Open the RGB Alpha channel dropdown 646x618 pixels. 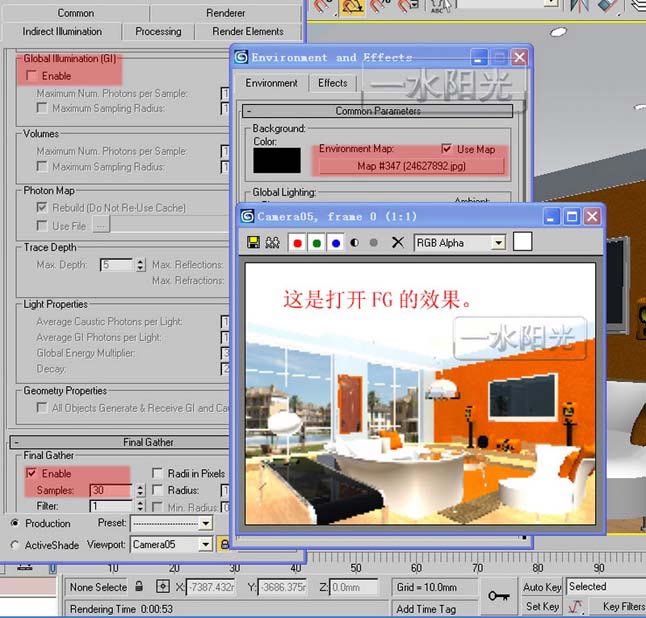[x=499, y=243]
